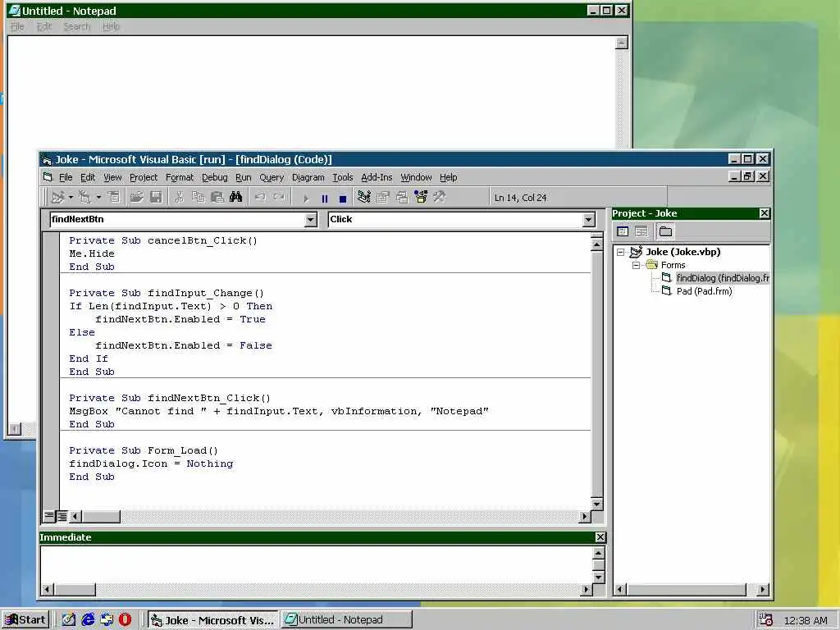Click the system tray scheduler icon

[766, 620]
